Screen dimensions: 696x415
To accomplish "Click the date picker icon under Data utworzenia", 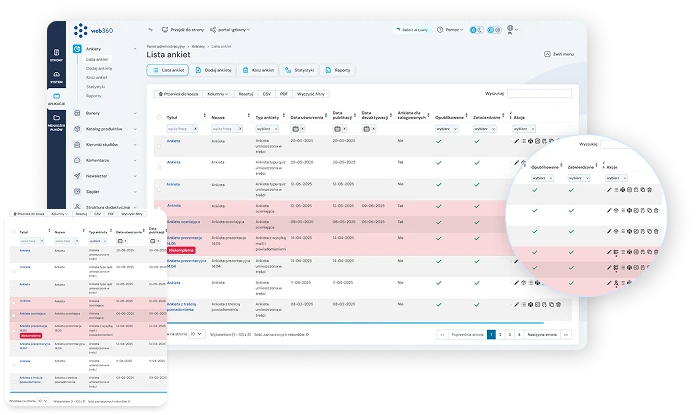I will (x=295, y=129).
